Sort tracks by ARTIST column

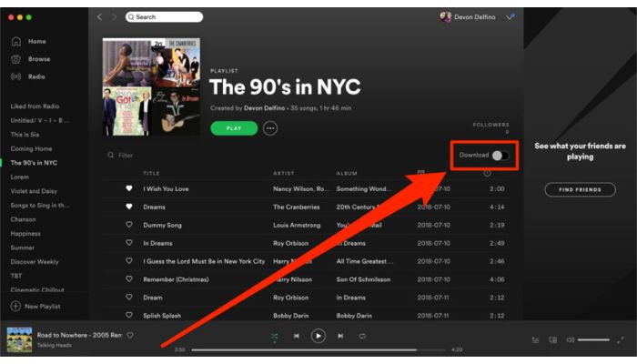click(284, 174)
